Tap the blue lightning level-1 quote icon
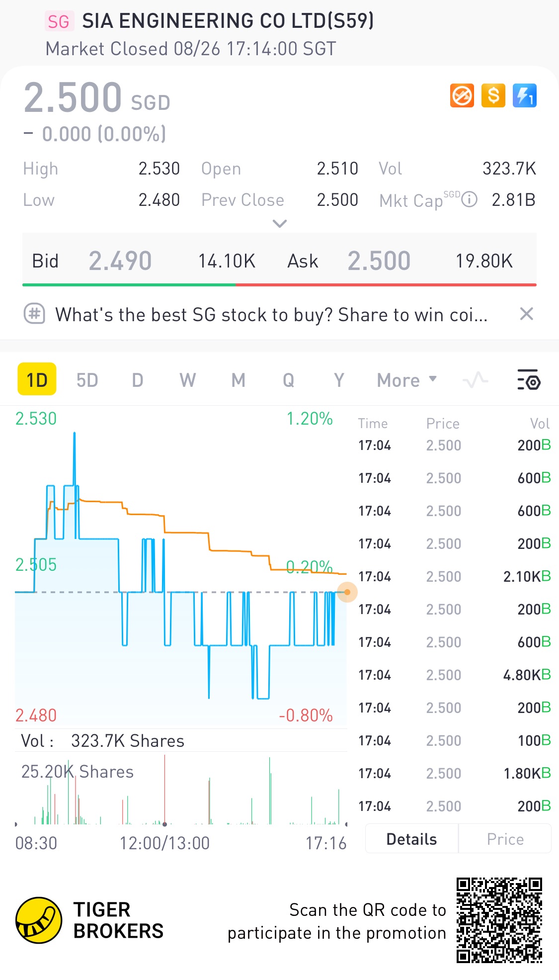The width and height of the screenshot is (559, 980). pyautogui.click(x=525, y=95)
